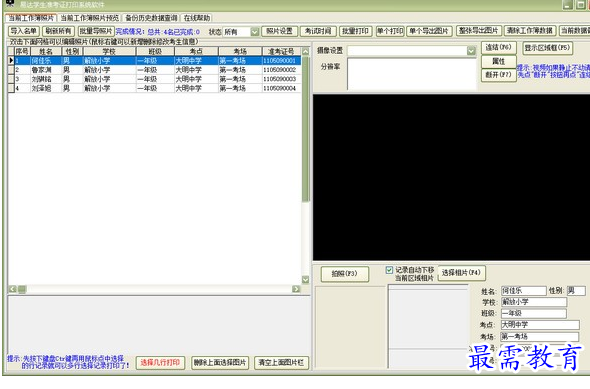
Task: Click the 清除工作簿数据 button
Action: coord(530,31)
